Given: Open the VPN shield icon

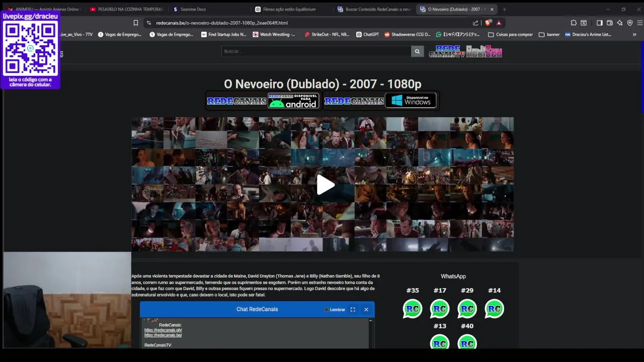Looking at the screenshot, I should pos(630,23).
